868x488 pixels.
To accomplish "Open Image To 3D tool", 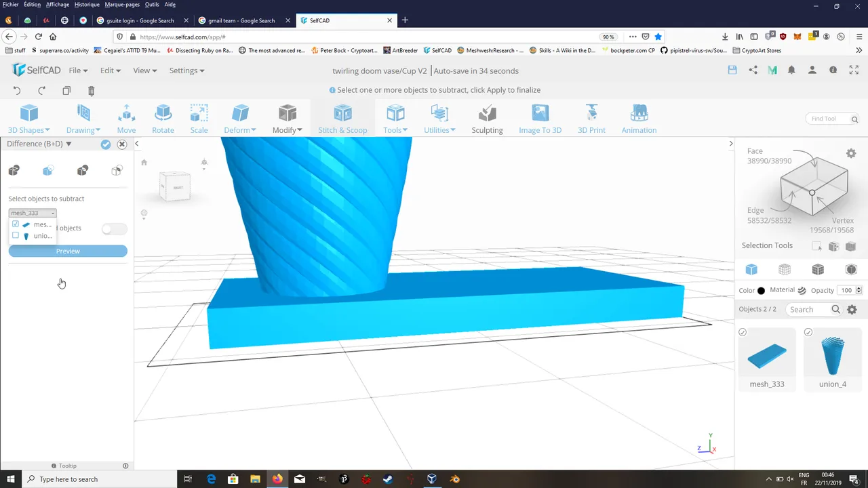I will (x=540, y=119).
